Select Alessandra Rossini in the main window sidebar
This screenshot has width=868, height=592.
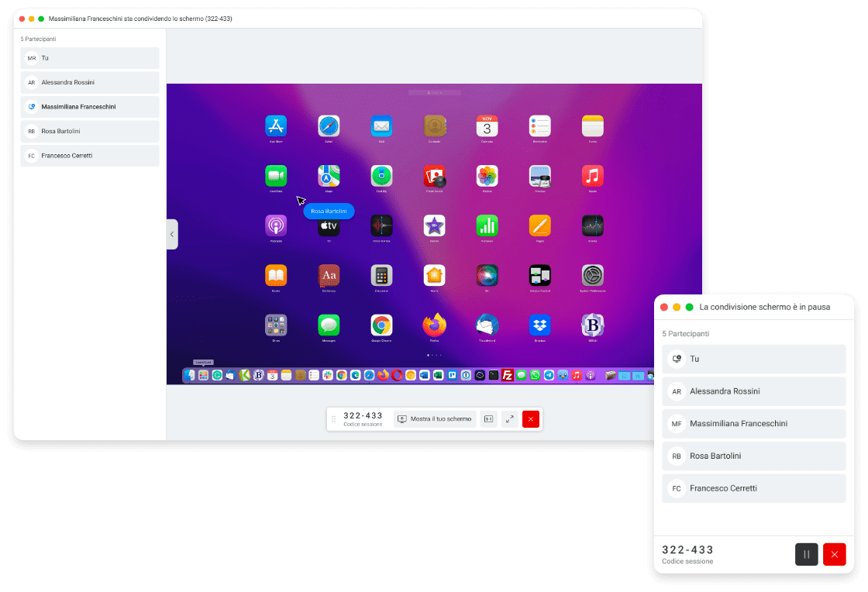(90, 82)
